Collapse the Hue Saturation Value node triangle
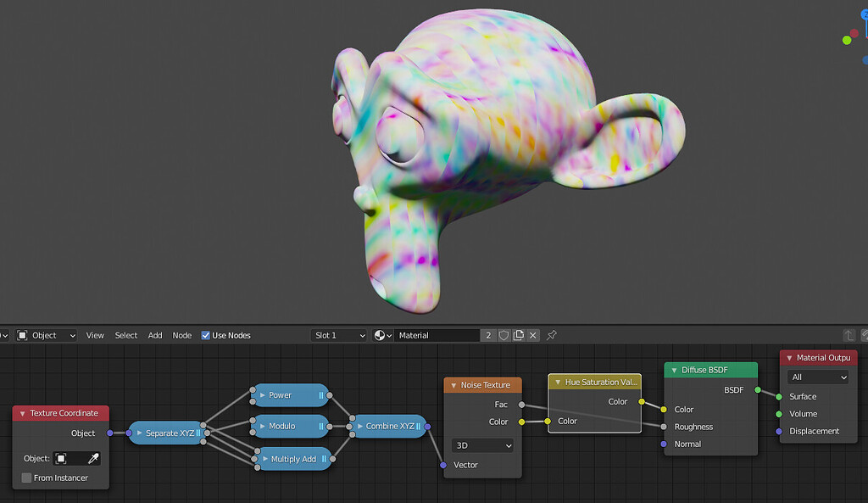Viewport: 868px width, 503px height. coord(558,383)
